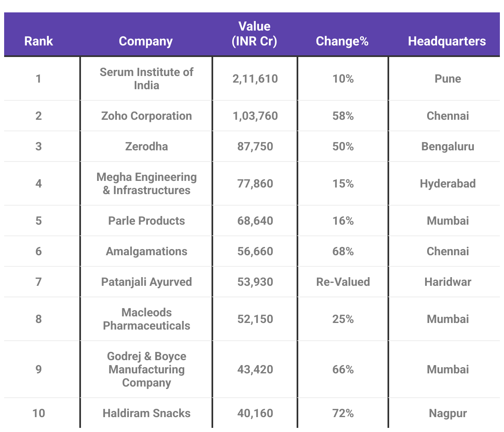
Task: Select the Amalgamations company cell
Action: tap(146, 251)
